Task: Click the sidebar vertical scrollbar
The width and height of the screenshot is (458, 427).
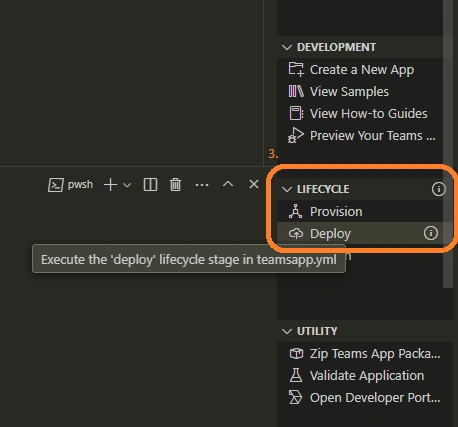Action: (448, 143)
